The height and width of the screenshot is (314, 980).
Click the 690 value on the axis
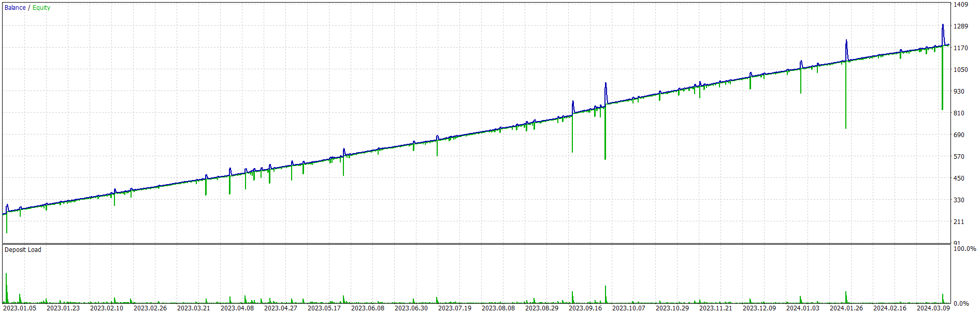959,135
